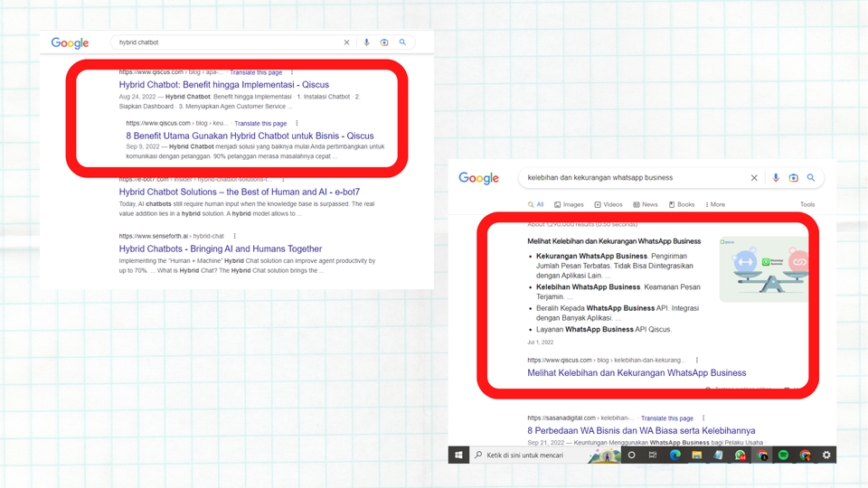Start voice search in WhatsApp business window
Image resolution: width=868 pixels, height=488 pixels.
tap(776, 178)
